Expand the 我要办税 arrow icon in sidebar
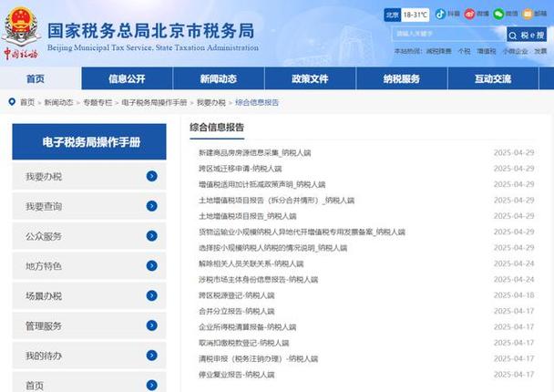Image resolution: width=554 pixels, height=392 pixels. (x=152, y=176)
